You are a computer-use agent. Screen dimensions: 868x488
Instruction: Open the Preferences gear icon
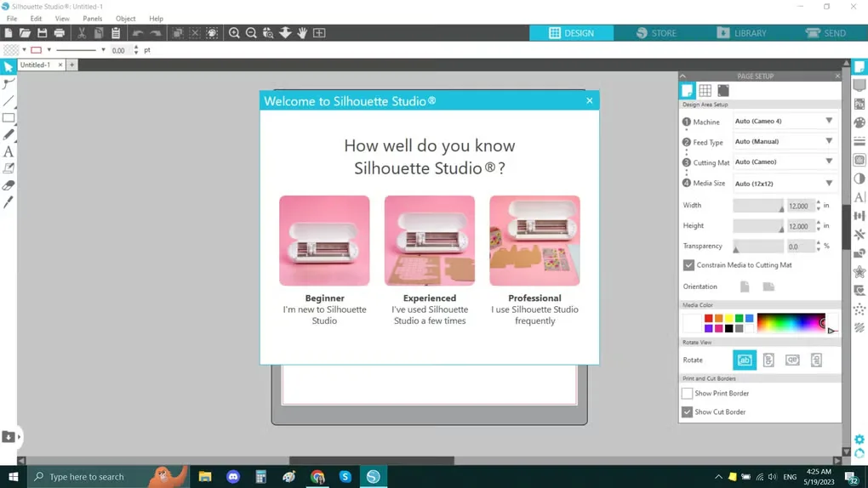859,440
